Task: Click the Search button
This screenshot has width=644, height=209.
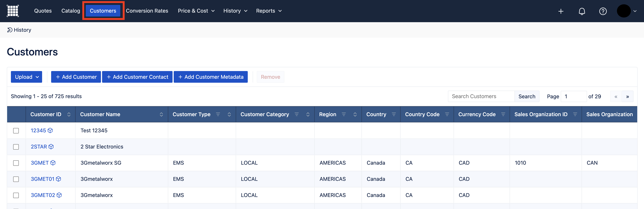Action: [527, 96]
